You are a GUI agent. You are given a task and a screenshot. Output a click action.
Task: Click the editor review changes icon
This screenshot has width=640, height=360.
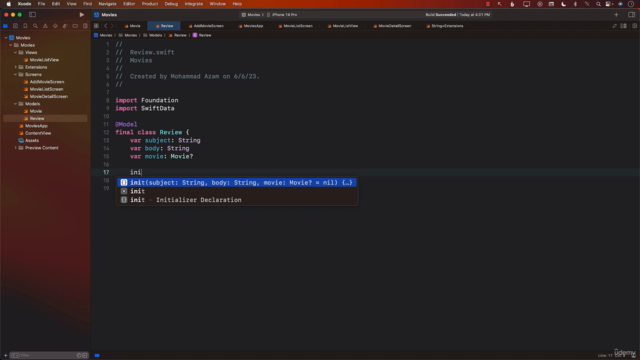point(614,26)
